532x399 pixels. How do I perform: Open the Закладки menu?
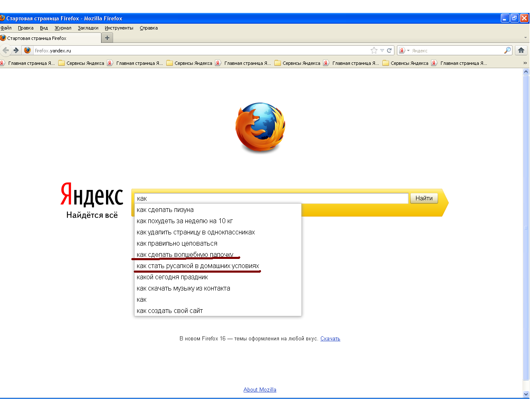88,28
